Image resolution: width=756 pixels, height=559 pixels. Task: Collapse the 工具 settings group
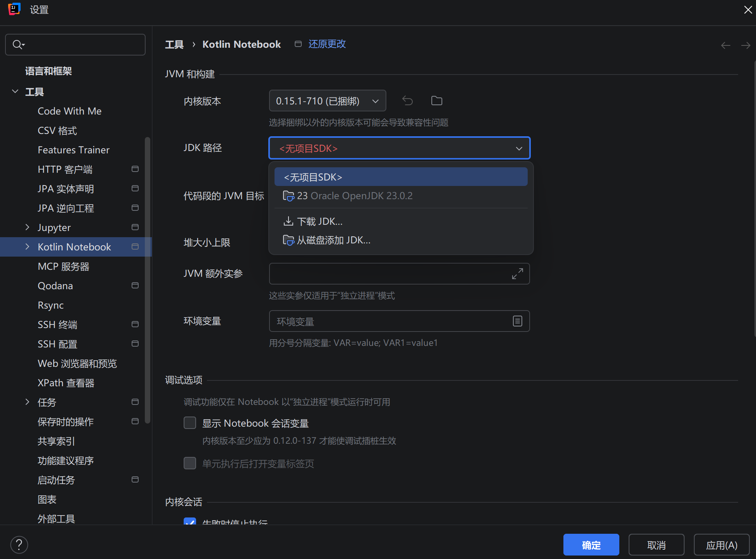[x=15, y=92]
